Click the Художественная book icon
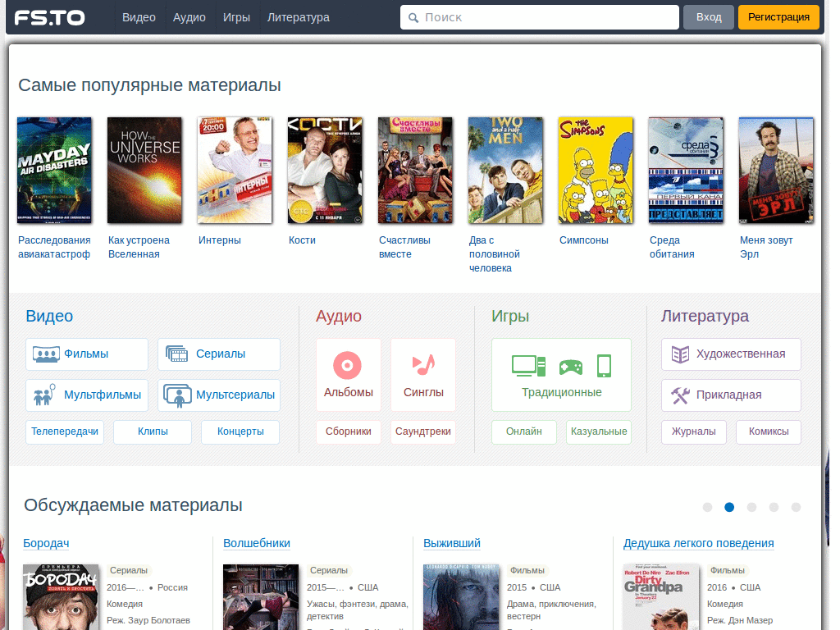This screenshot has width=840, height=630. [680, 354]
